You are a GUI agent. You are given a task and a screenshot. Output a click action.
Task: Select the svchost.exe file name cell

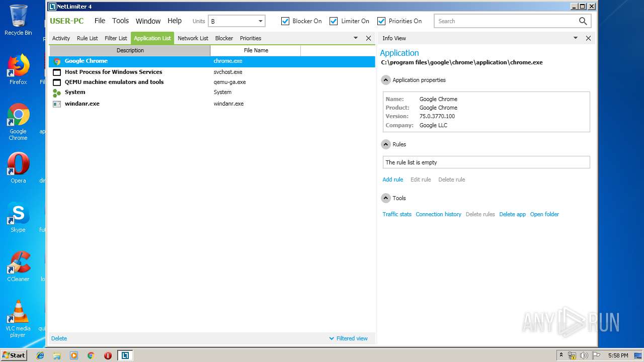click(228, 72)
